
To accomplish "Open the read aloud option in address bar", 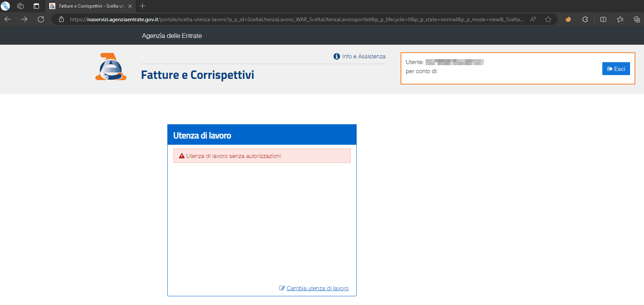I will (533, 19).
